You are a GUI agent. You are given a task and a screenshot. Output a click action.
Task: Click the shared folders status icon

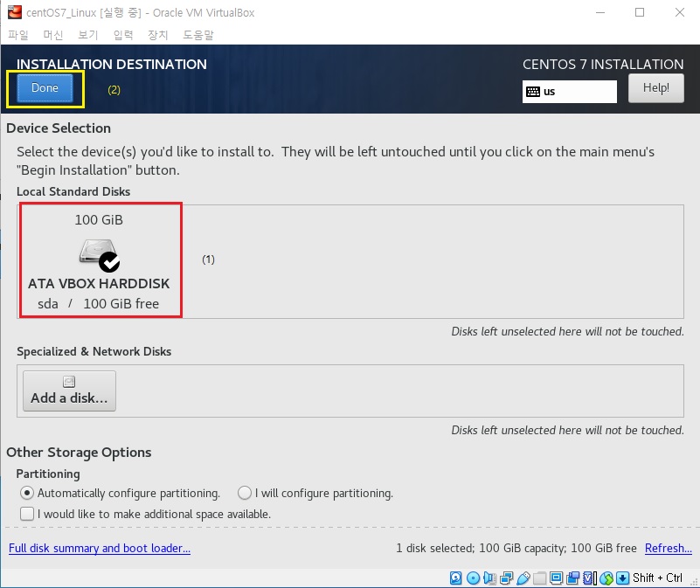pos(540,578)
